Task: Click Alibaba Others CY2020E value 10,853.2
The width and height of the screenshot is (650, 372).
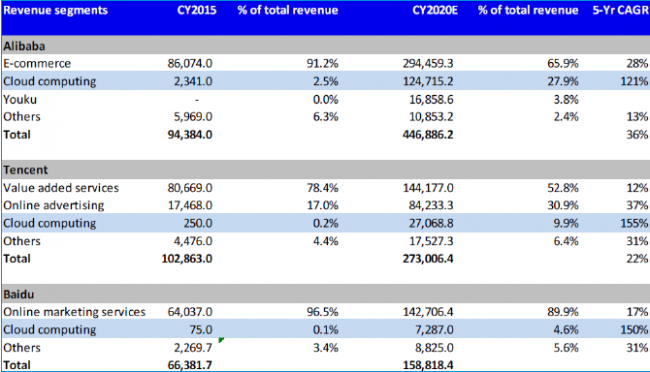Action: [431, 117]
